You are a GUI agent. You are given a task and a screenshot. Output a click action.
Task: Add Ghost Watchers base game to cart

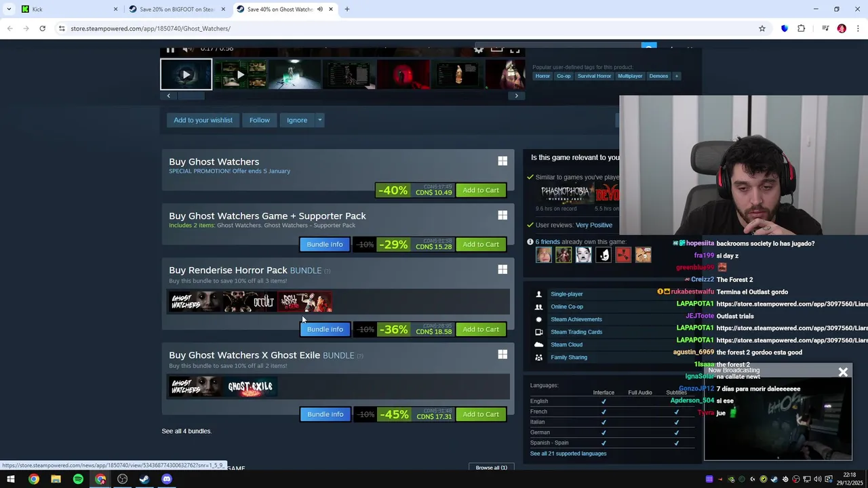[481, 190]
